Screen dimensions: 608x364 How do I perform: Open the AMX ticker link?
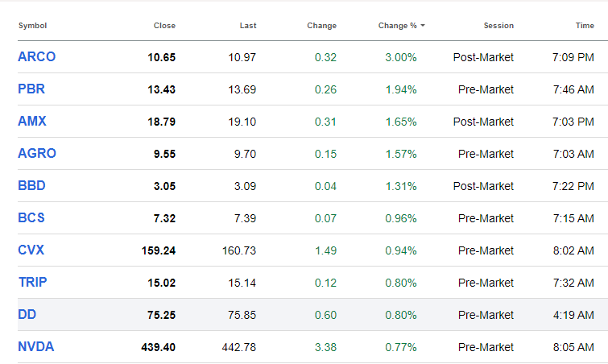pyautogui.click(x=32, y=122)
